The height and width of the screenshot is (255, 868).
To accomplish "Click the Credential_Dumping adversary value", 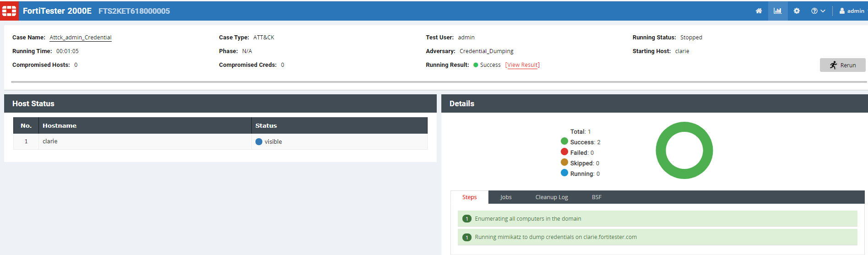I will pyautogui.click(x=487, y=51).
